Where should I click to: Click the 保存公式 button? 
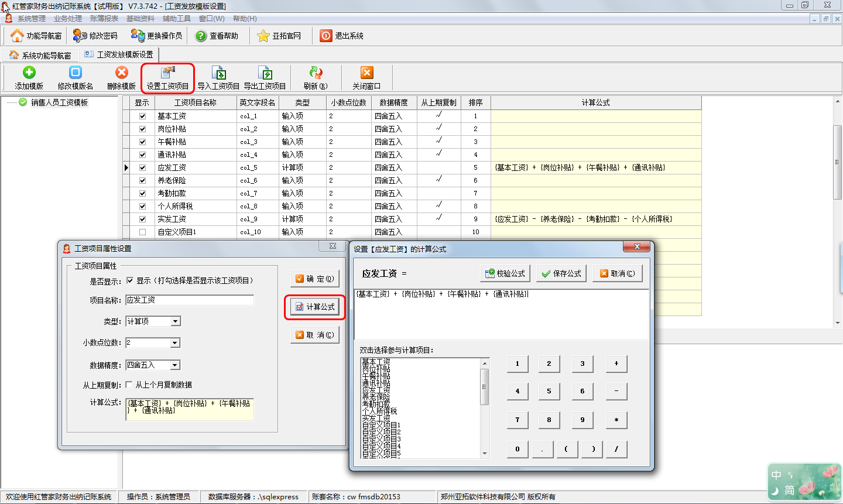[561, 273]
